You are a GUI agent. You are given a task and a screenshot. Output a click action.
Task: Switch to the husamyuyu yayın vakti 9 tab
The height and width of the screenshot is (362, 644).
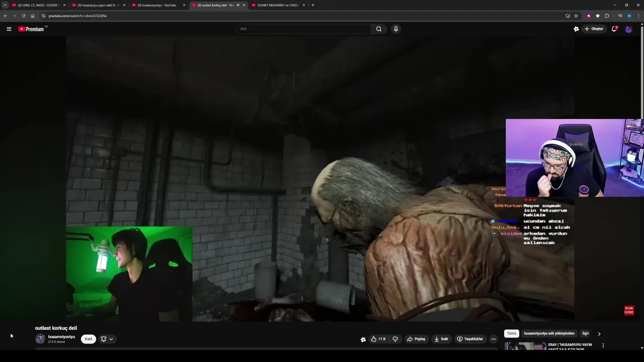coord(99,5)
